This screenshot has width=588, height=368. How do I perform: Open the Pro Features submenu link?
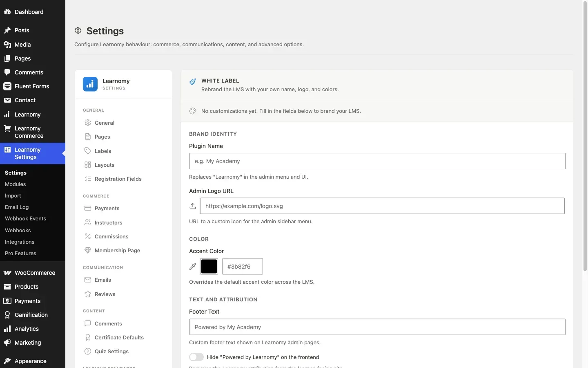(x=20, y=253)
